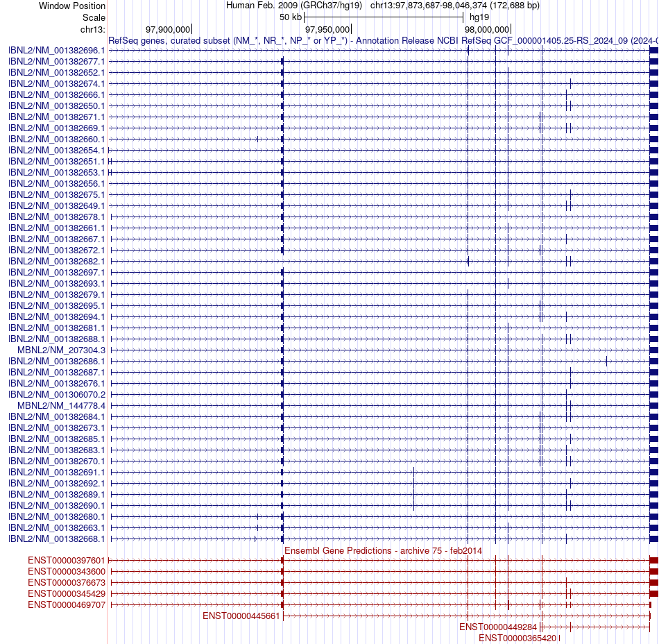
Task: Click the NM_001382672.1 transcript label
Action: pyautogui.click(x=57, y=250)
